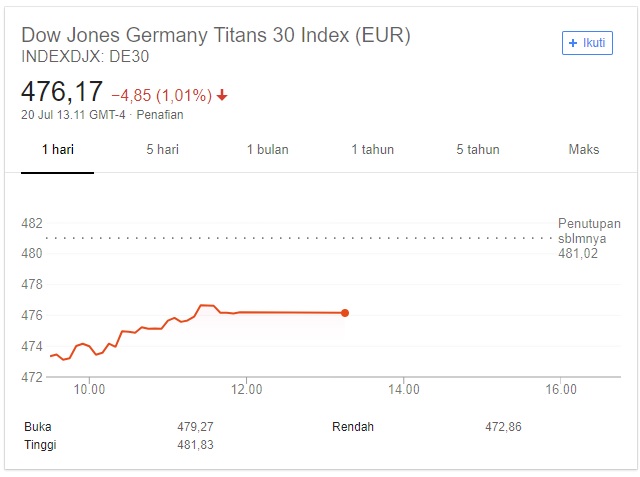This screenshot has width=640, height=477.
Task: Select the 1 tahun tab
Action: [372, 150]
